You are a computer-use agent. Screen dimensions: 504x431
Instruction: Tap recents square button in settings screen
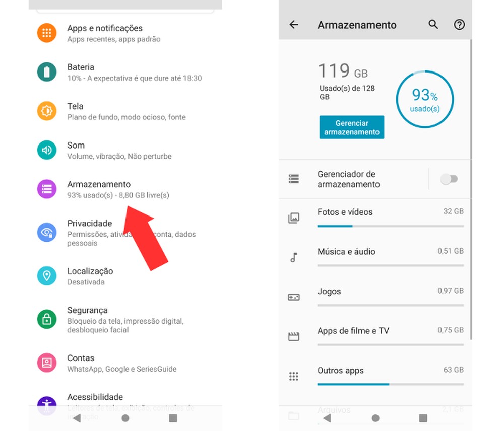point(173,418)
